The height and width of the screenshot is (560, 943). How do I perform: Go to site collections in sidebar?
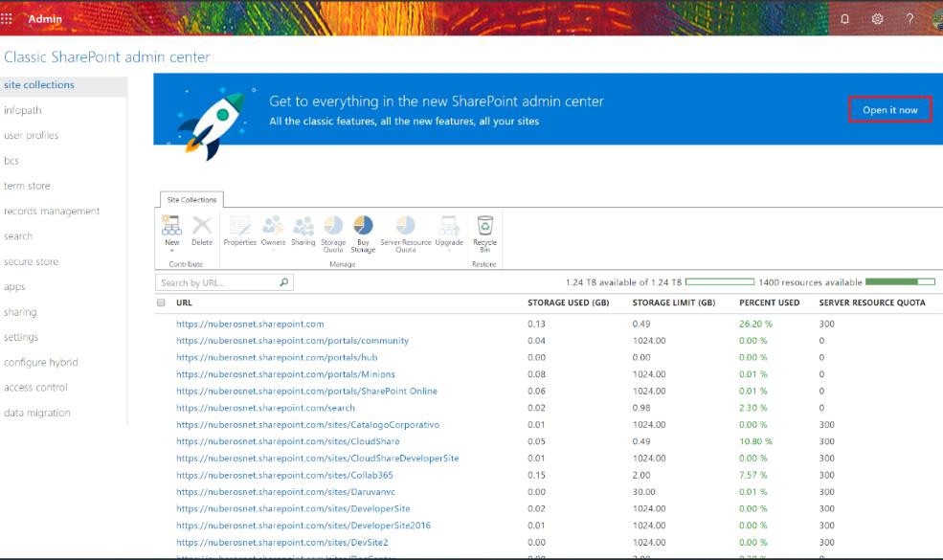tap(39, 85)
